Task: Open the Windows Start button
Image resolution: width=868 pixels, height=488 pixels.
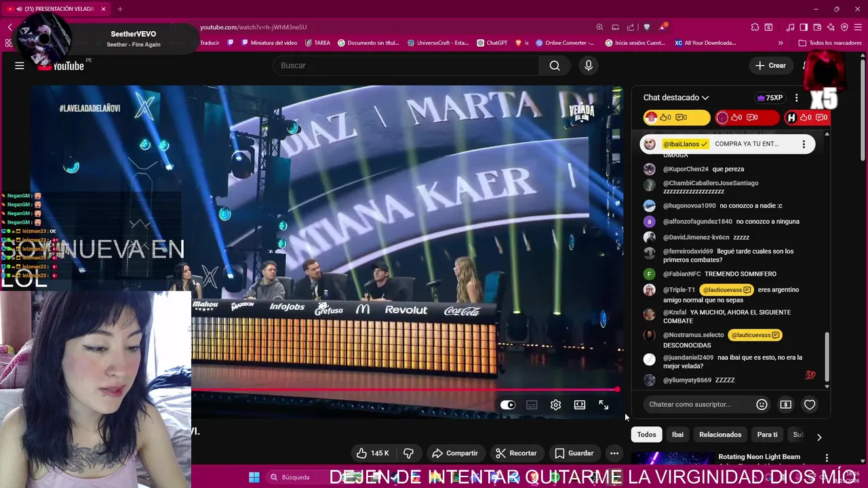Action: 254,477
